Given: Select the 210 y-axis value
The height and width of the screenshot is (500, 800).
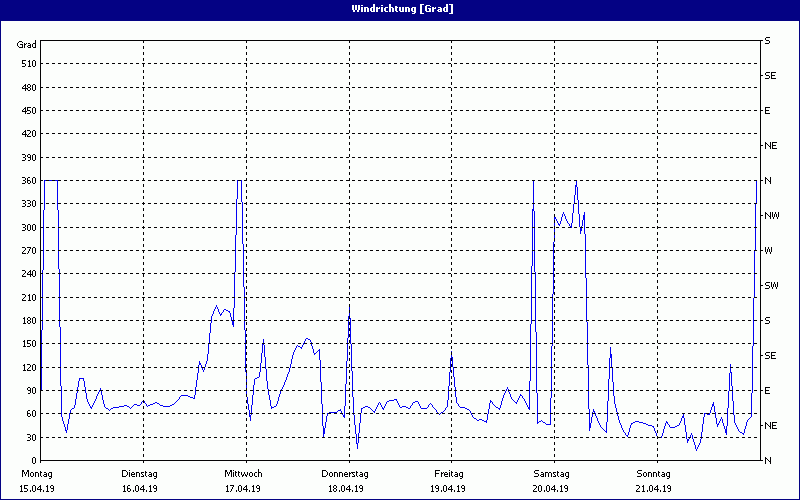Looking at the screenshot, I should click(x=29, y=297).
